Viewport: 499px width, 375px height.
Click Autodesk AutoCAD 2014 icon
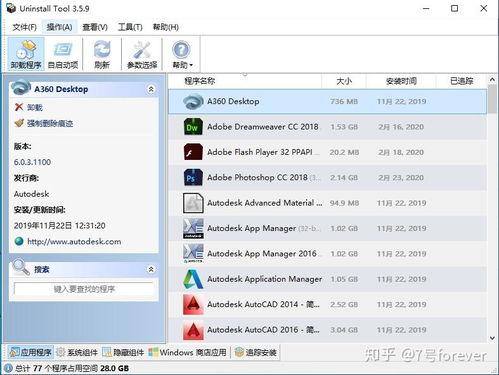pyautogui.click(x=193, y=304)
